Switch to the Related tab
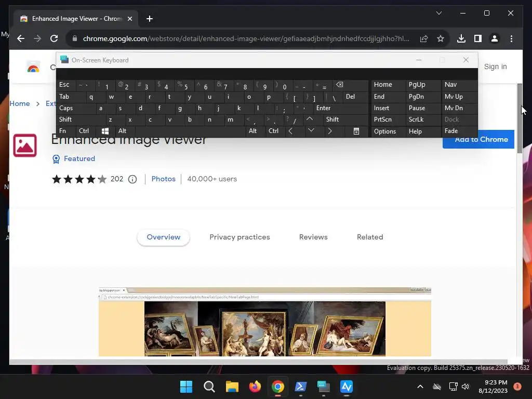532x399 pixels. (x=370, y=237)
